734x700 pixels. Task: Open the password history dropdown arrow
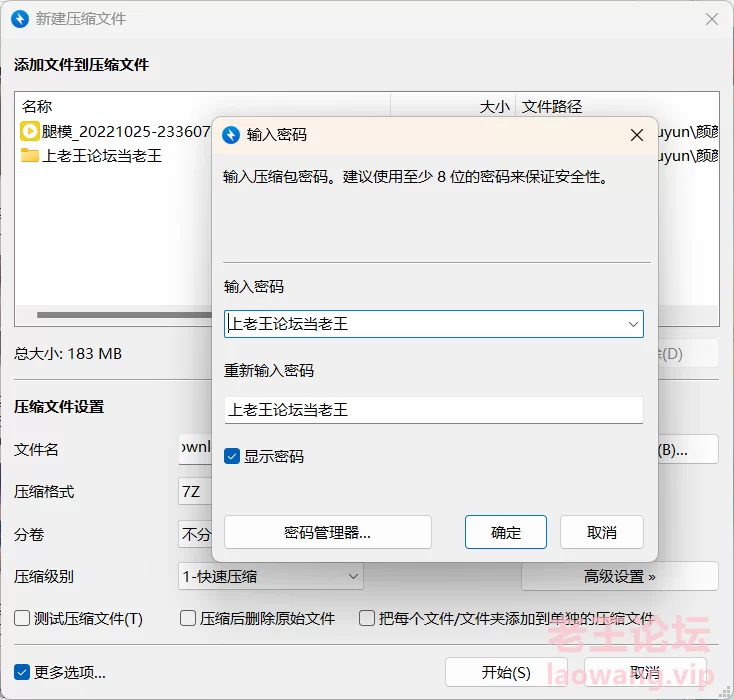click(633, 324)
